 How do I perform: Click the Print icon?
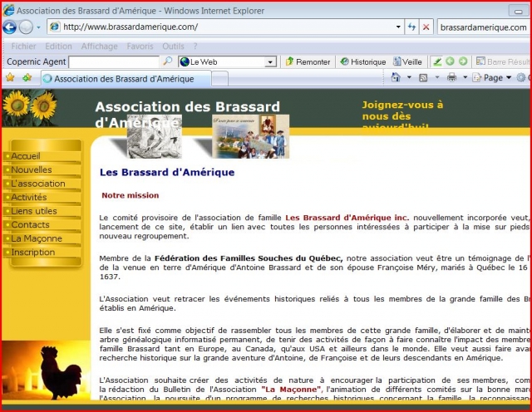click(451, 77)
